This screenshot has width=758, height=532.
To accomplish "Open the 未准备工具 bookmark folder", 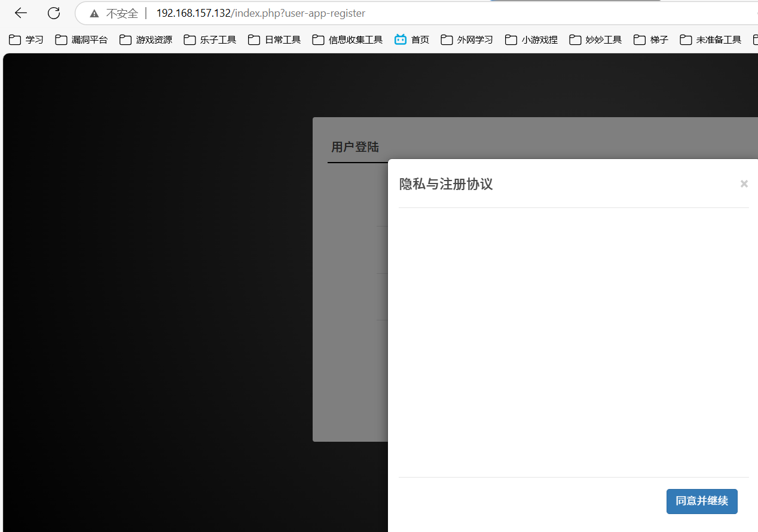I will (711, 40).
